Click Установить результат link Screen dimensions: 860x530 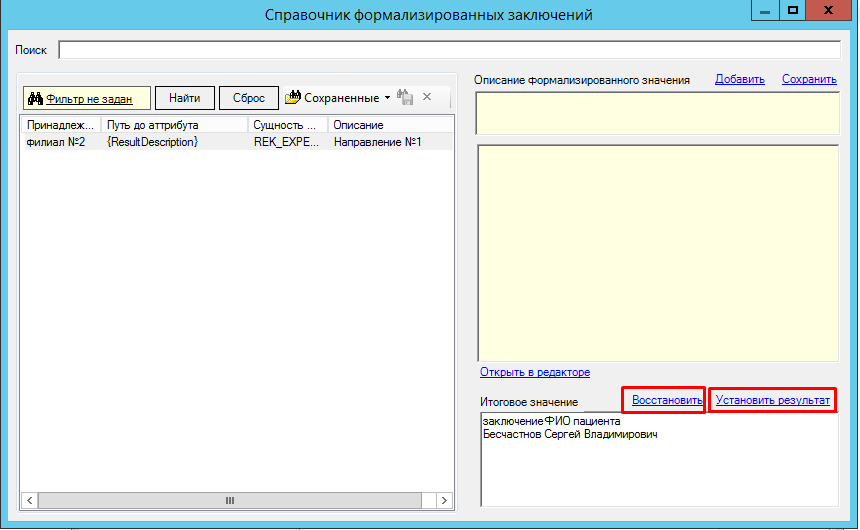[772, 400]
